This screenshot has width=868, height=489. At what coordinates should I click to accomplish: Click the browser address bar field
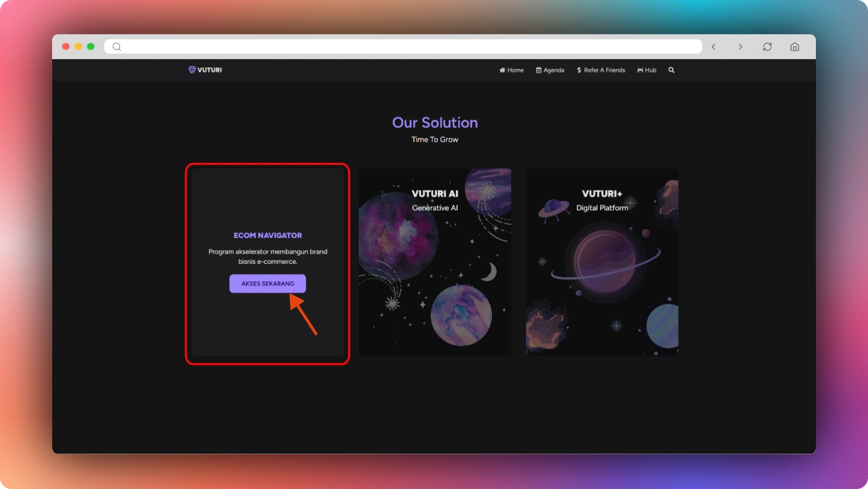(x=403, y=46)
